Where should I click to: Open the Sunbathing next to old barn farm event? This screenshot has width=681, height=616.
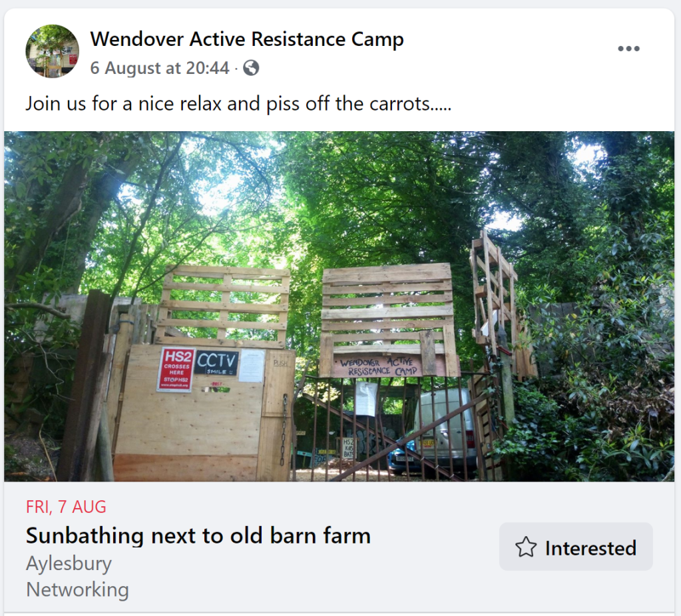[x=198, y=535]
